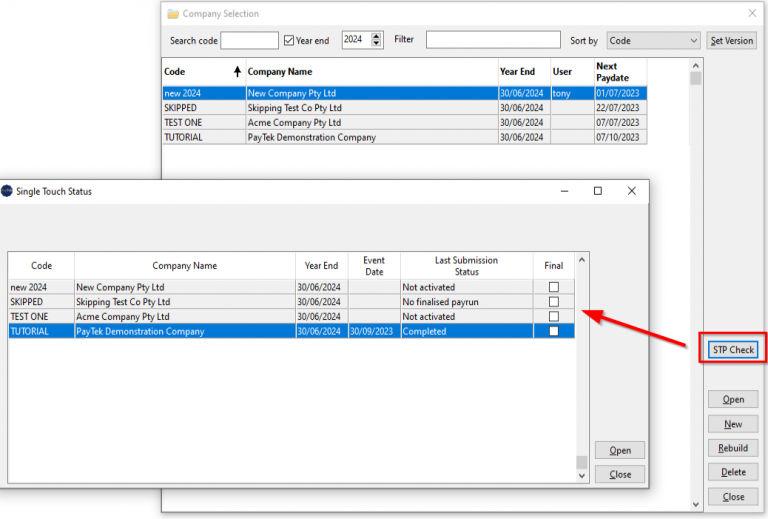Click Open button in Single Touch Status dialog

pos(619,450)
